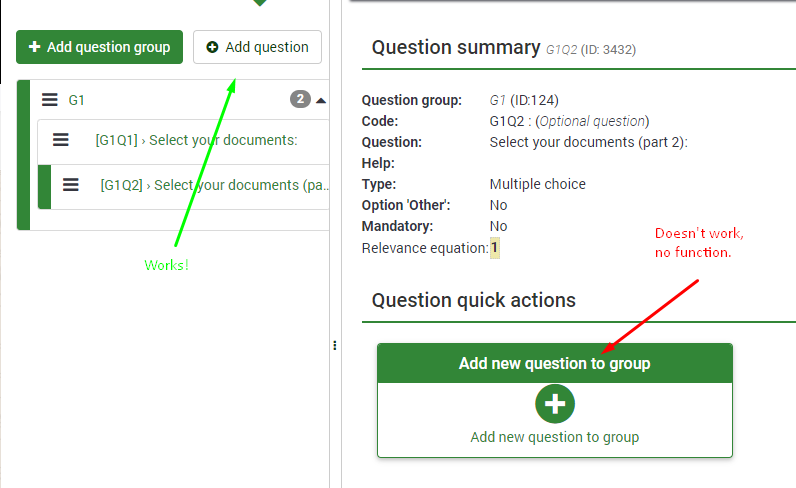Click the Add new question to group caption link
The height and width of the screenshot is (488, 796).
coord(554,437)
